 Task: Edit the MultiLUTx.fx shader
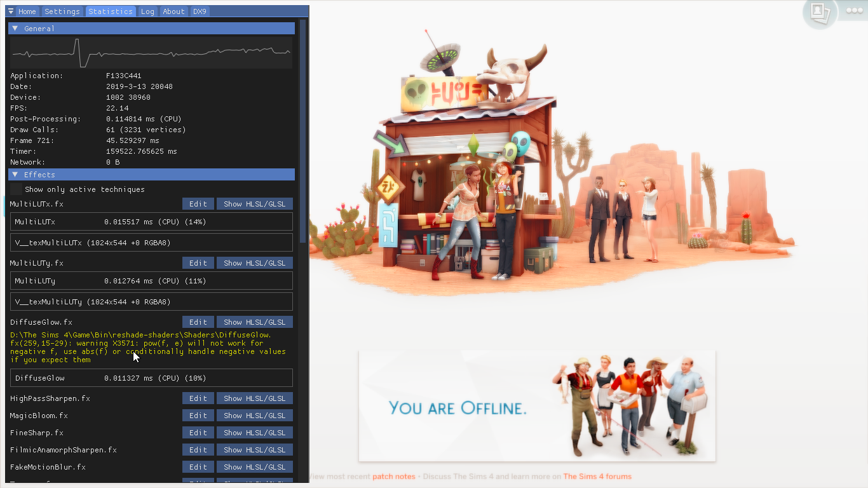pyautogui.click(x=198, y=204)
